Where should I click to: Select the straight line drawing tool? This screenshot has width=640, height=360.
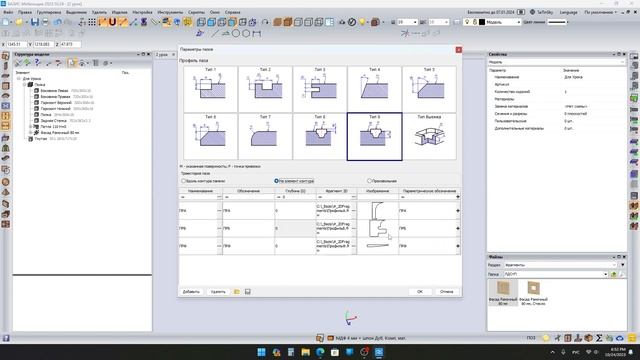click(x=215, y=33)
